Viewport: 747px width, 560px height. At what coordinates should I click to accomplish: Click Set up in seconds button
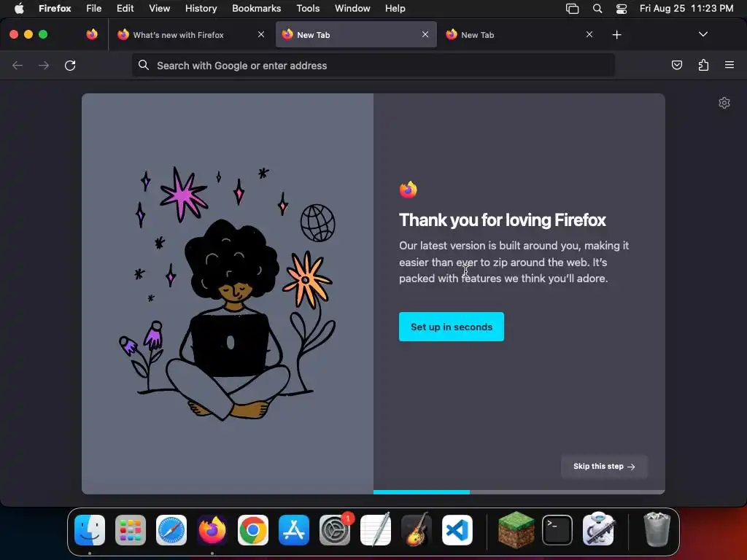pos(451,327)
